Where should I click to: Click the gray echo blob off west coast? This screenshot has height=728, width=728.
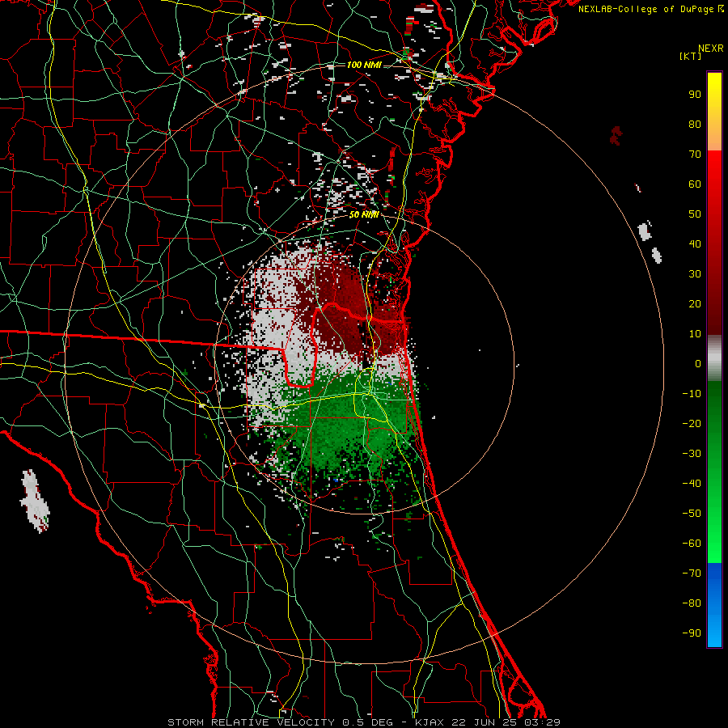pyautogui.click(x=34, y=502)
